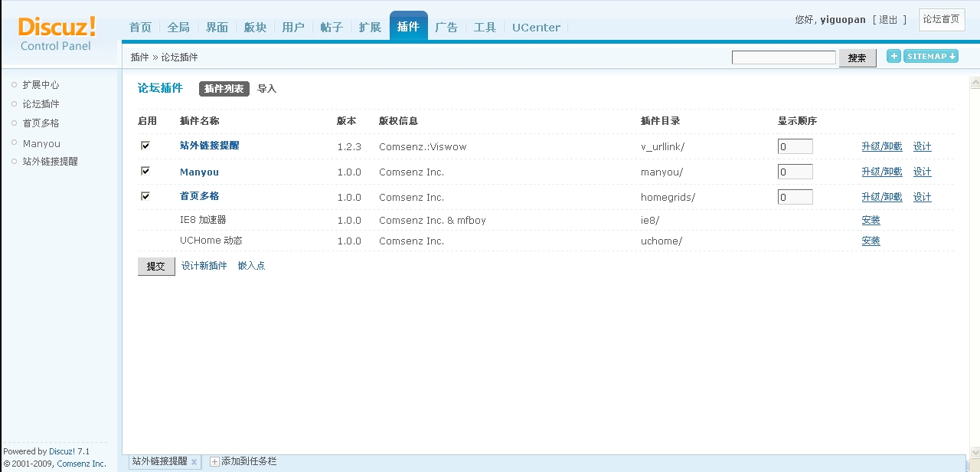Viewport: 980px width, 472px height.
Task: Click 升级/卸载 for Manyou
Action: (882, 172)
